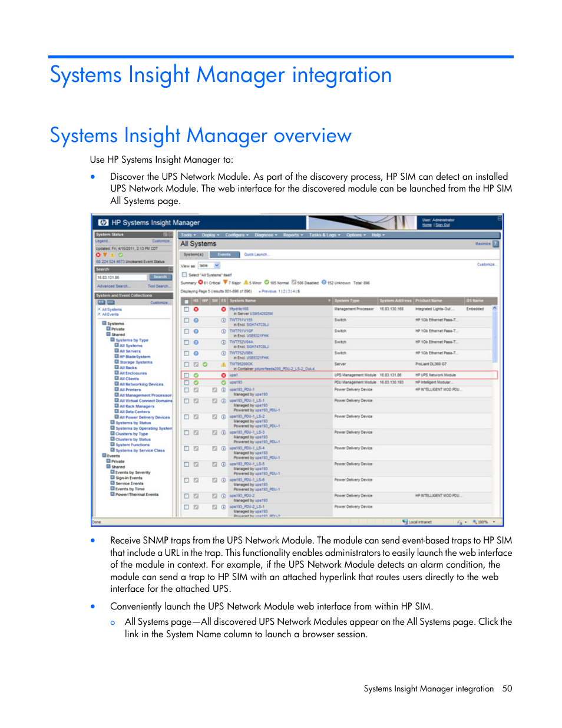
Task: Tick the checkbox for TWT751V155 row
Action: [186, 321]
